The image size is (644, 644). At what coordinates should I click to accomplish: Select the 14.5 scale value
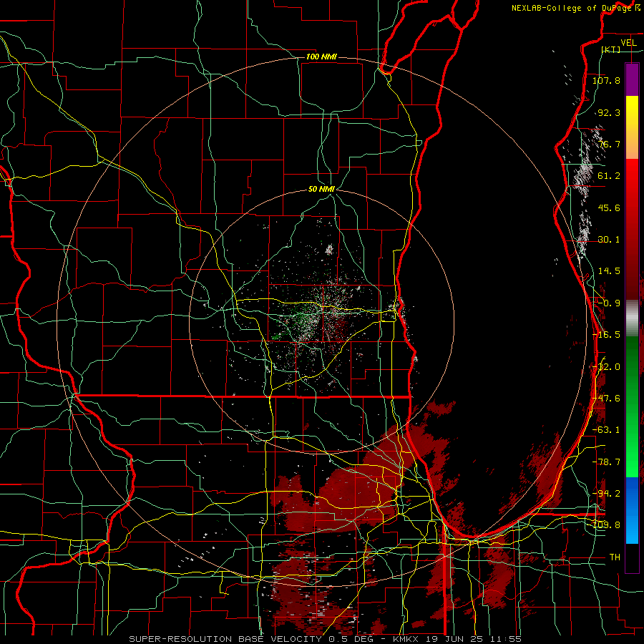point(609,271)
